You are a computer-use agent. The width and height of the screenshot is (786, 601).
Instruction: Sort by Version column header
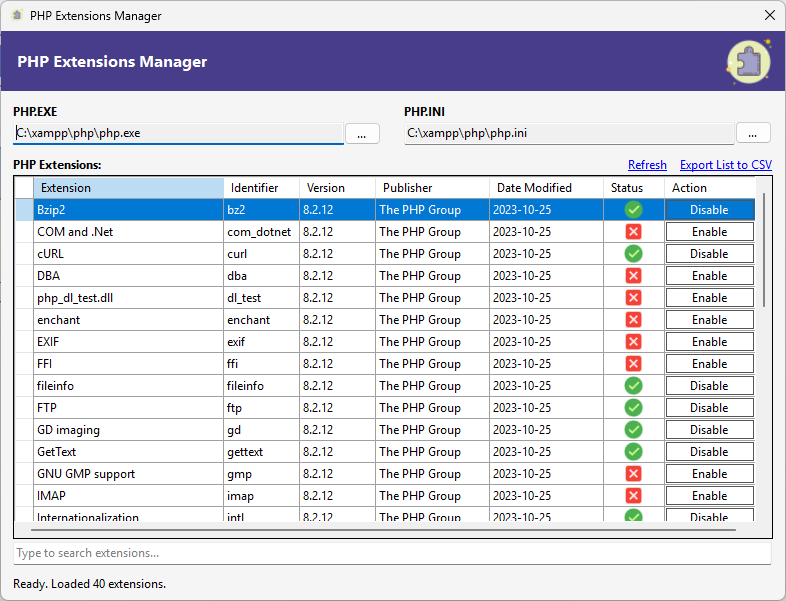[337, 188]
